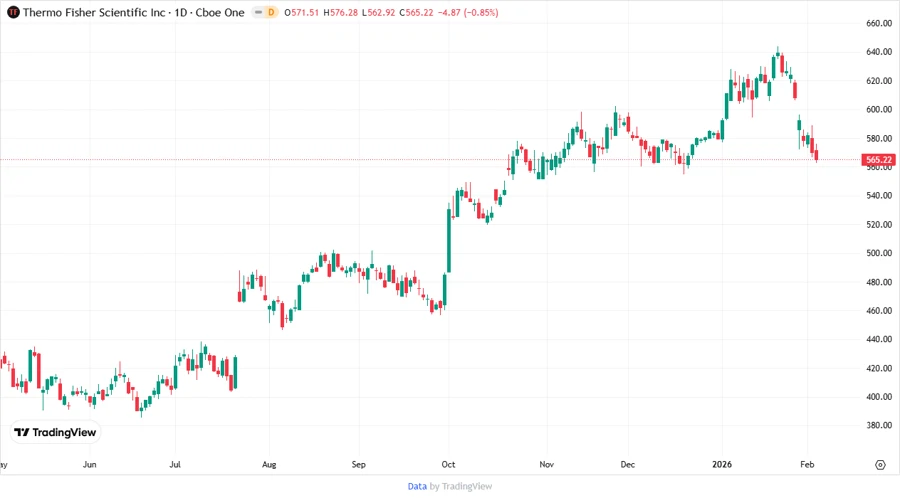
Task: Click the Nov label on time axis
Action: [x=546, y=464]
